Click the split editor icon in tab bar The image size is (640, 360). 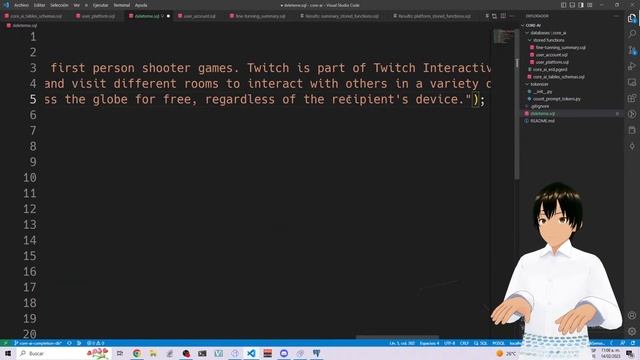[x=503, y=16]
